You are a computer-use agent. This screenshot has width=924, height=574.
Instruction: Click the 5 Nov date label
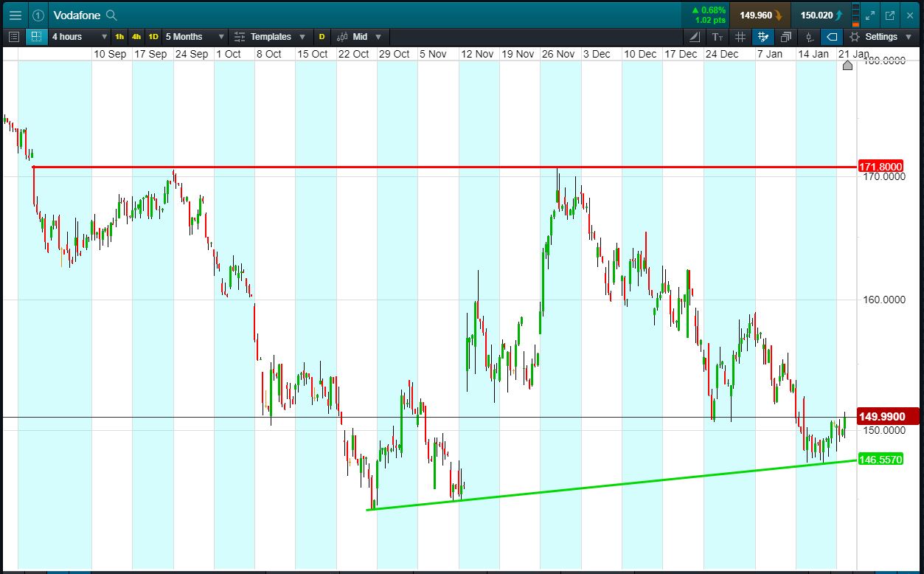pos(433,54)
